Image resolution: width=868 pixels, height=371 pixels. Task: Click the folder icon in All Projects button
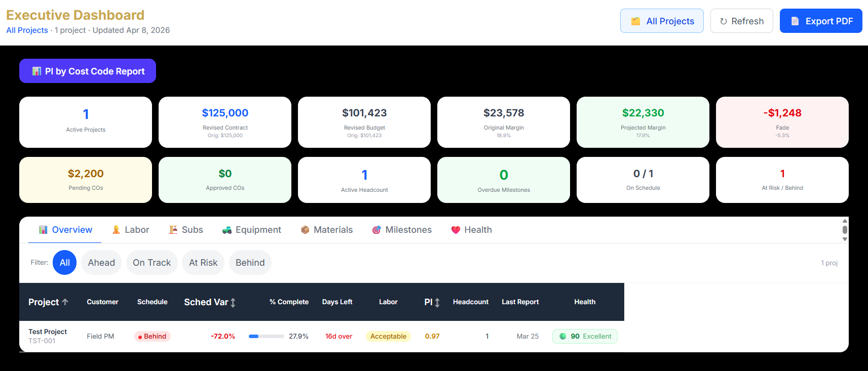[635, 21]
